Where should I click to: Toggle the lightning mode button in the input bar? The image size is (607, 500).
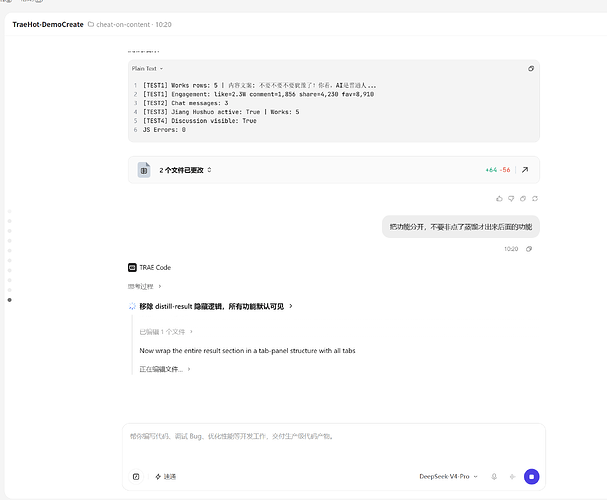pyautogui.click(x=165, y=476)
